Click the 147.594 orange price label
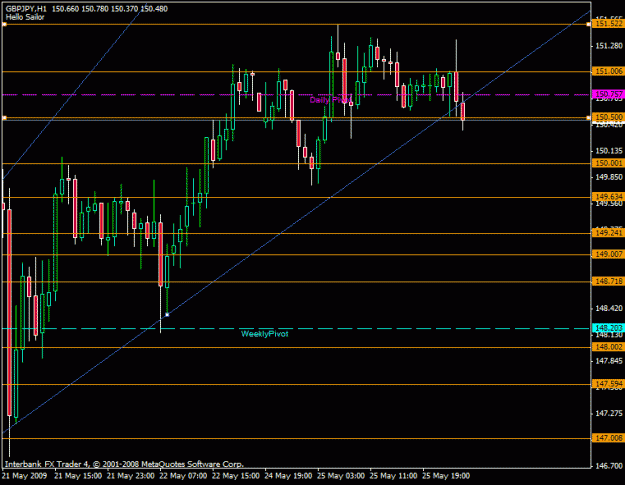Image resolution: width=625 pixels, height=485 pixels. (x=608, y=384)
